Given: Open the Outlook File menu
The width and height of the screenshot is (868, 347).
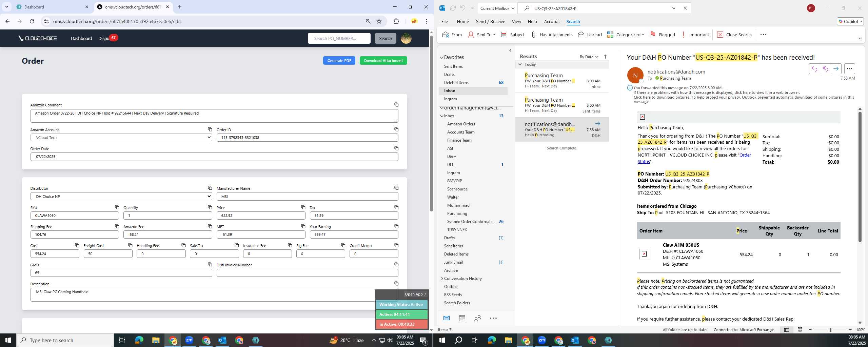Looking at the screenshot, I should coord(444,21).
